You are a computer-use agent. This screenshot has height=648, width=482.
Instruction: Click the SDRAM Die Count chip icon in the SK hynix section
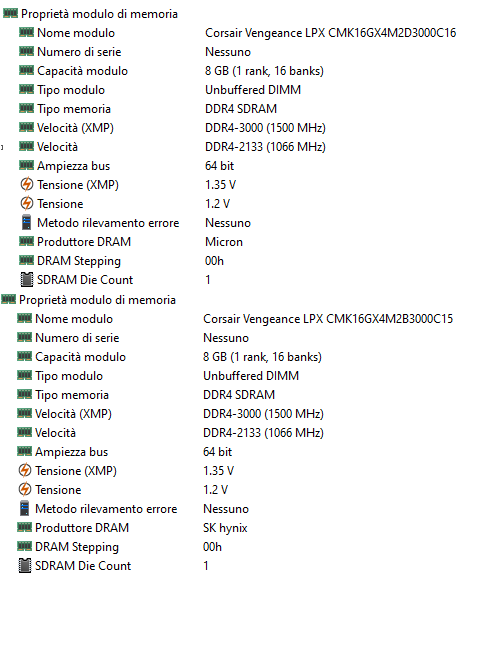24,565
